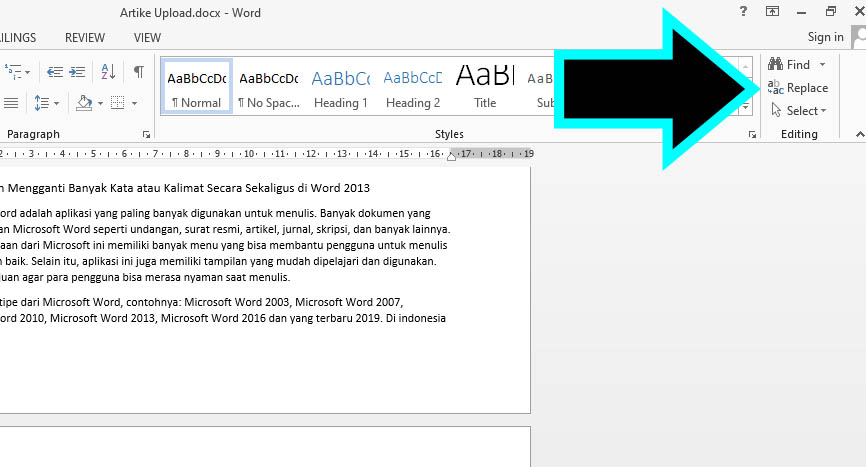Open the REVIEW ribbon tab
Viewport: 866px width, 467px height.
point(85,38)
